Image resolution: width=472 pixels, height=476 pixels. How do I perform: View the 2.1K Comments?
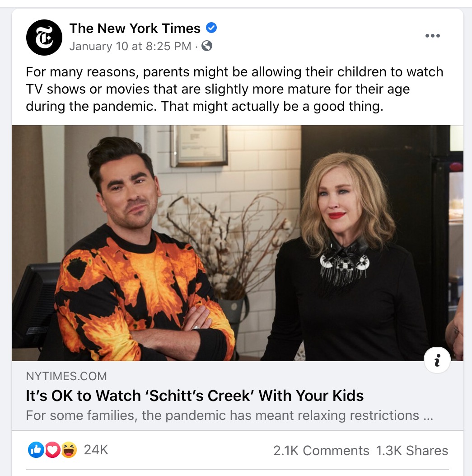point(321,451)
